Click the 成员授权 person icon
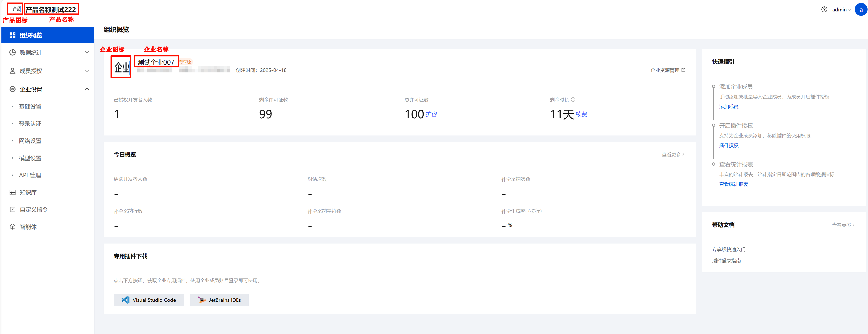This screenshot has height=334, width=868. [x=13, y=71]
